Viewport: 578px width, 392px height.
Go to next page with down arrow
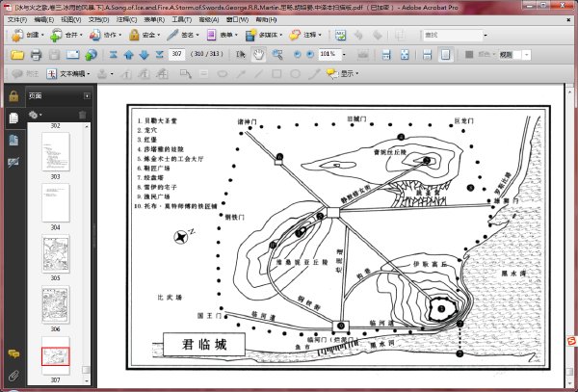(144, 55)
